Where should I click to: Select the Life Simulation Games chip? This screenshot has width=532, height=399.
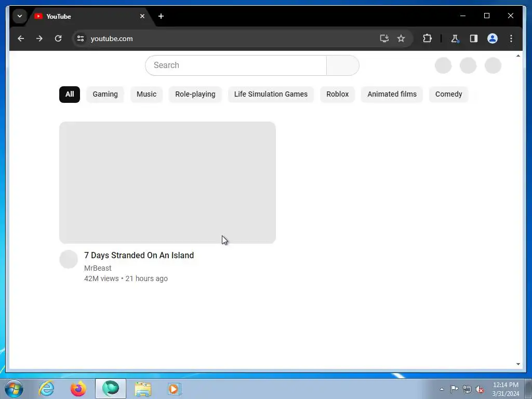pos(271,95)
